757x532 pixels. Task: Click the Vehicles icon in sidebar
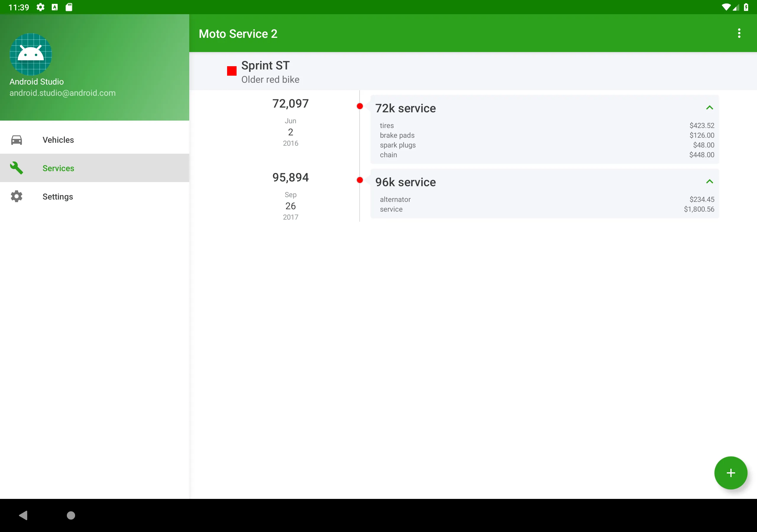(16, 139)
